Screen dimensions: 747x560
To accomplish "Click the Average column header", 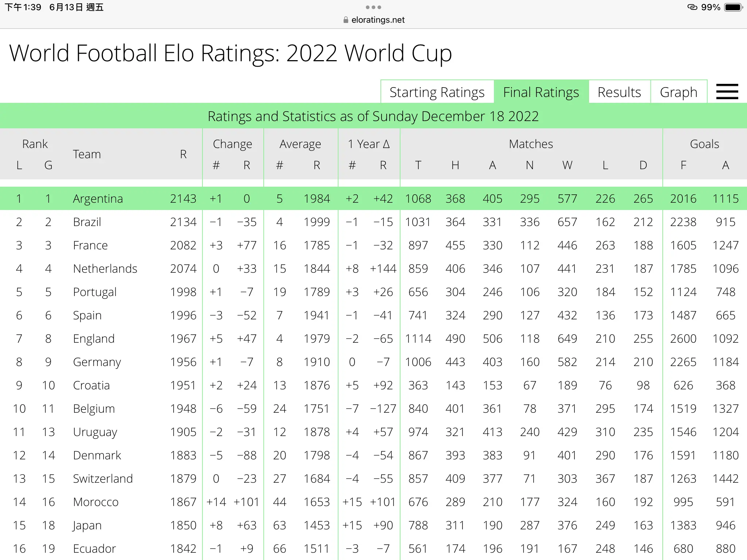I will [300, 144].
